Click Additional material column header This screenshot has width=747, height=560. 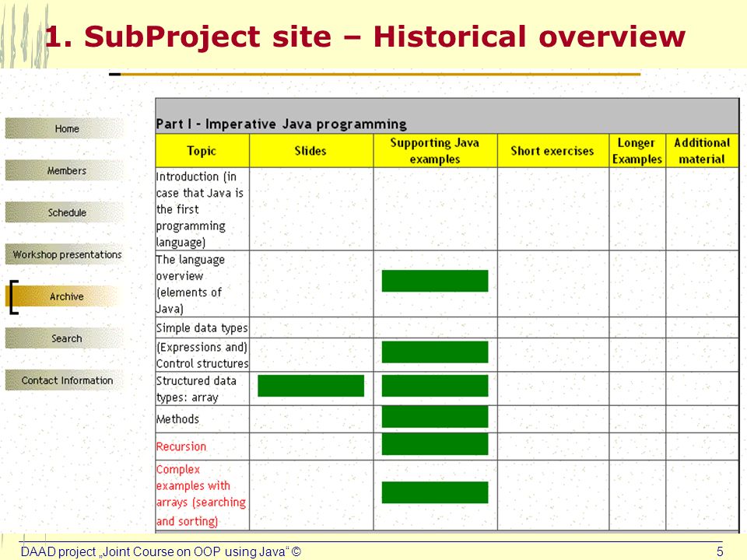[702, 151]
